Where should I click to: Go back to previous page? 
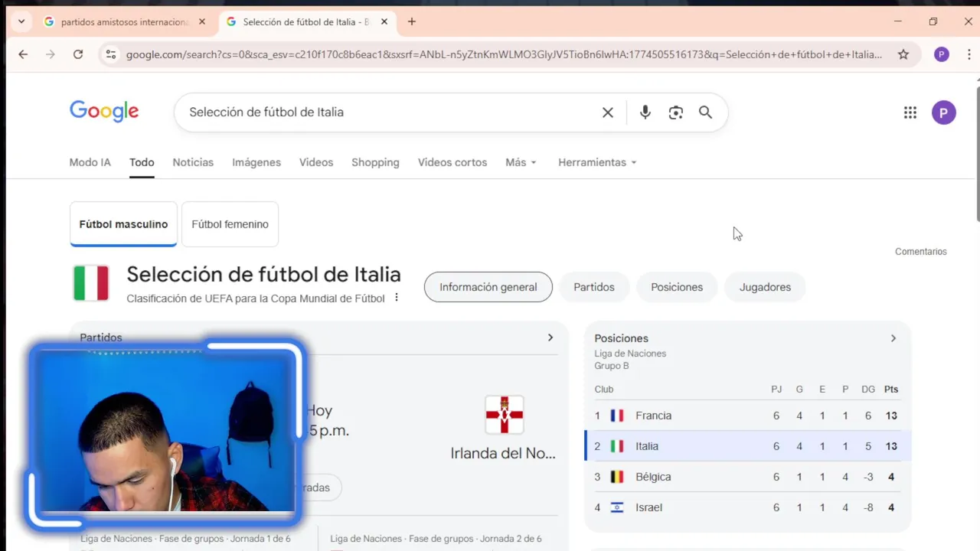click(x=23, y=54)
